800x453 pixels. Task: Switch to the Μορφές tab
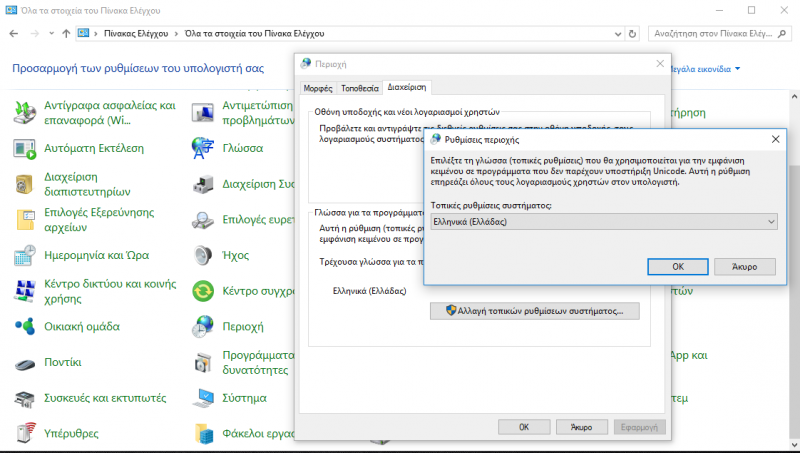click(x=317, y=88)
